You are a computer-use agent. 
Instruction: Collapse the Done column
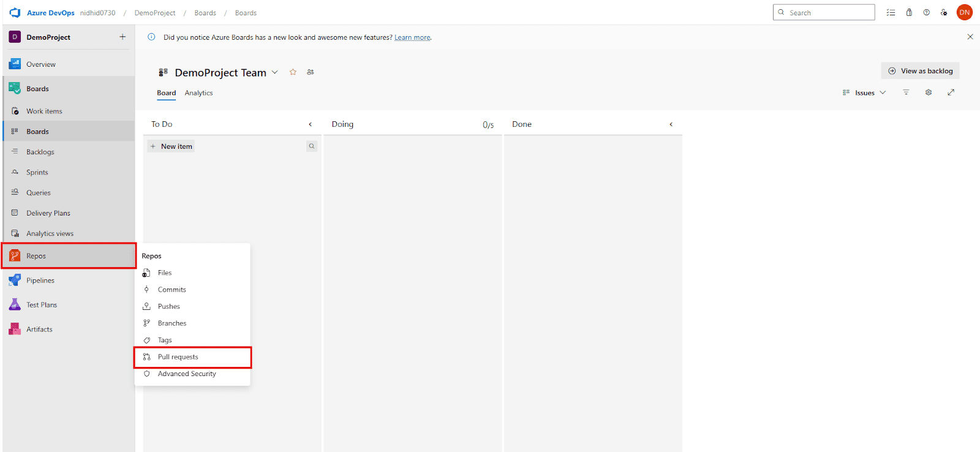(x=671, y=124)
